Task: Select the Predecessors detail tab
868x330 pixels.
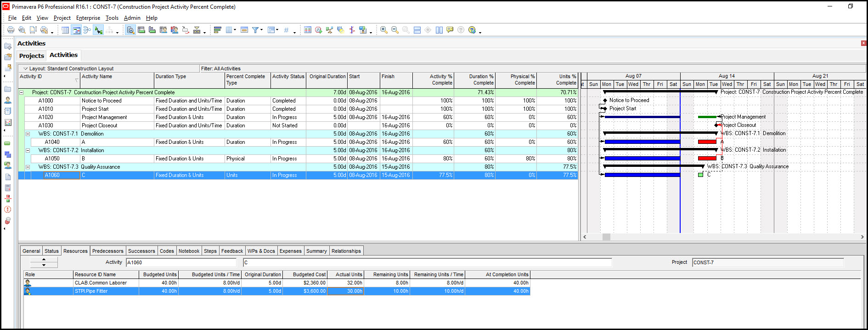Action: pyautogui.click(x=108, y=251)
